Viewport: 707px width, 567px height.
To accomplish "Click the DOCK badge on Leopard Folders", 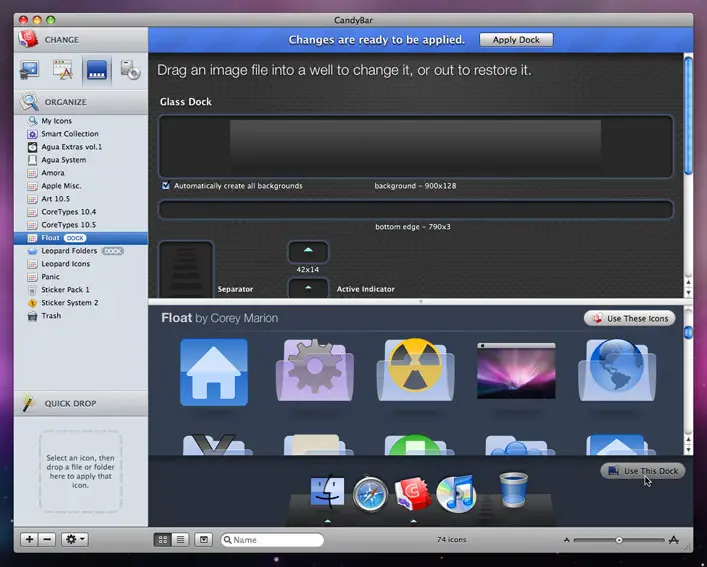I will click(112, 251).
